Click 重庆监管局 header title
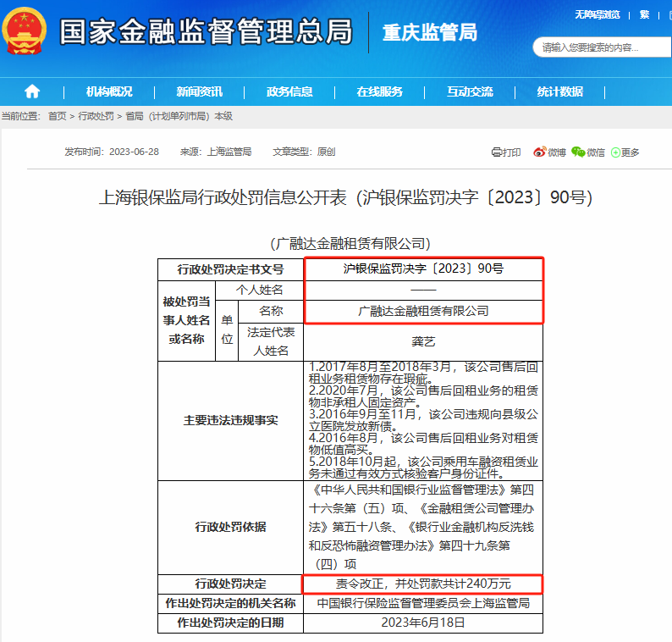Viewport: 672px width, 642px height. pos(429,33)
